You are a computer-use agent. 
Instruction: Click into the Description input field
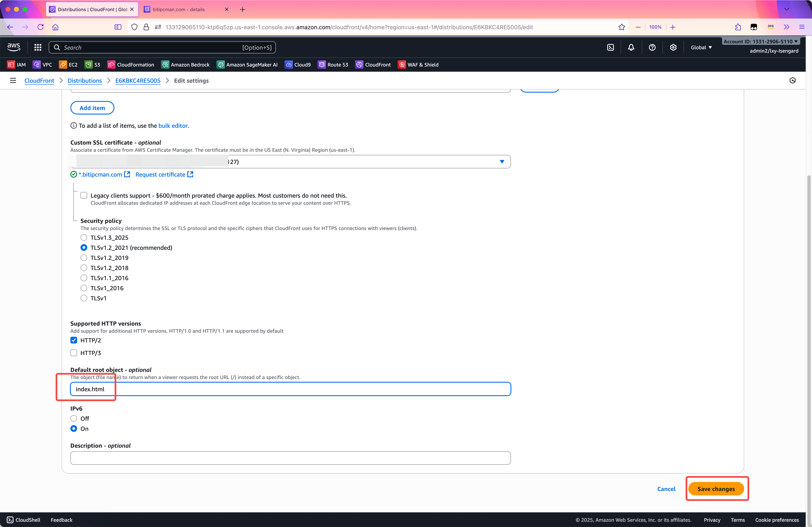coord(290,458)
